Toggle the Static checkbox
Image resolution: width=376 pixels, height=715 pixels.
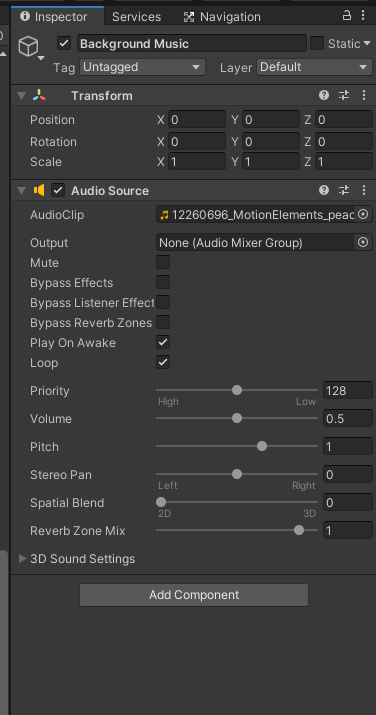pyautogui.click(x=317, y=44)
